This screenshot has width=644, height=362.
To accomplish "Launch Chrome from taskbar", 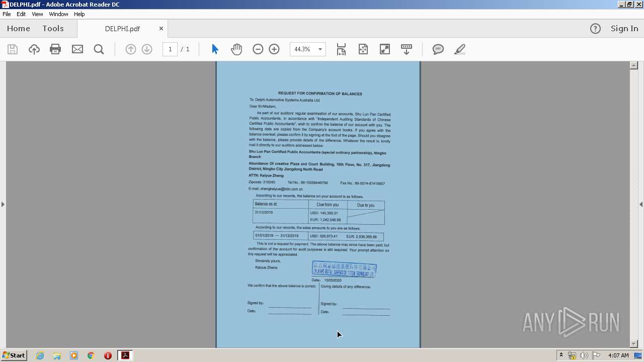I will click(91, 355).
